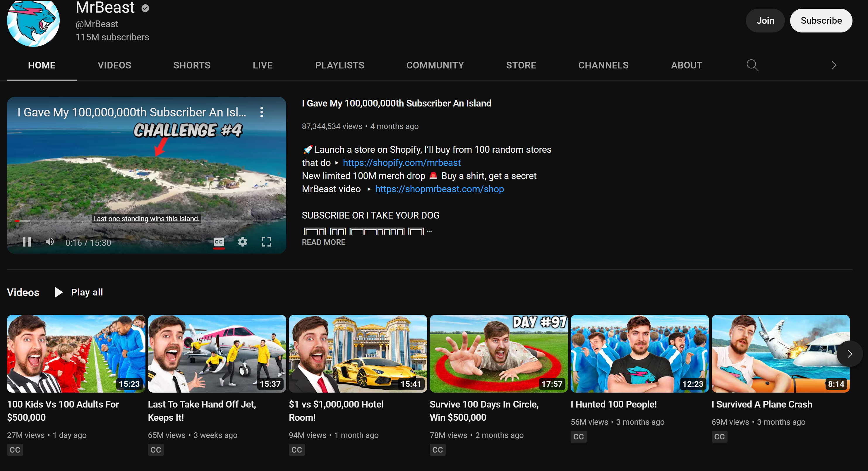Click CC badge under Survive 100 Days In Circle
The image size is (868, 471).
click(438, 450)
